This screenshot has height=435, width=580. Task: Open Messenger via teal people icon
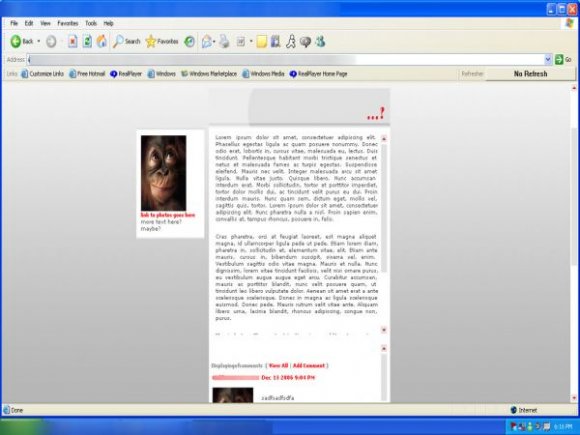coord(320,41)
